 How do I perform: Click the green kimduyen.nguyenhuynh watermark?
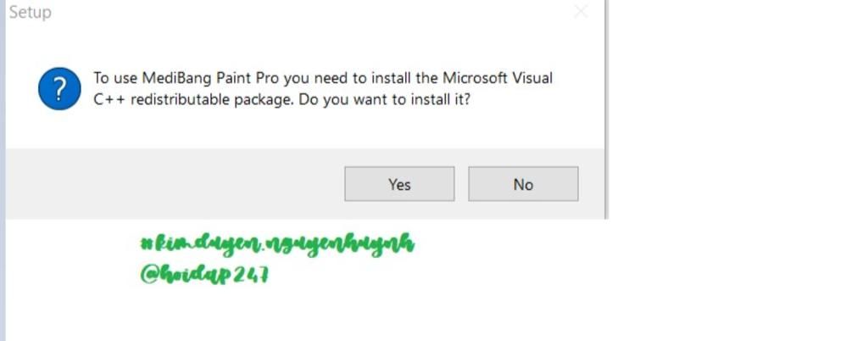point(277,244)
